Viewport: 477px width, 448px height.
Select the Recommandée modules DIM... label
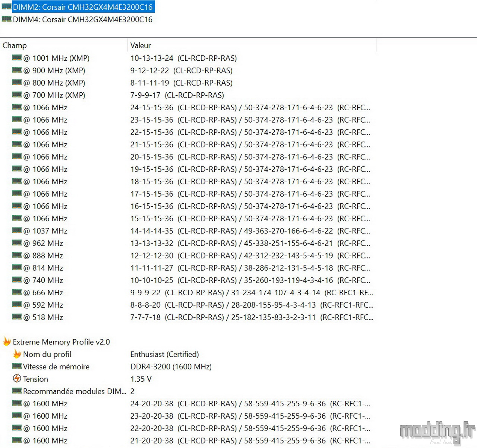(x=75, y=391)
